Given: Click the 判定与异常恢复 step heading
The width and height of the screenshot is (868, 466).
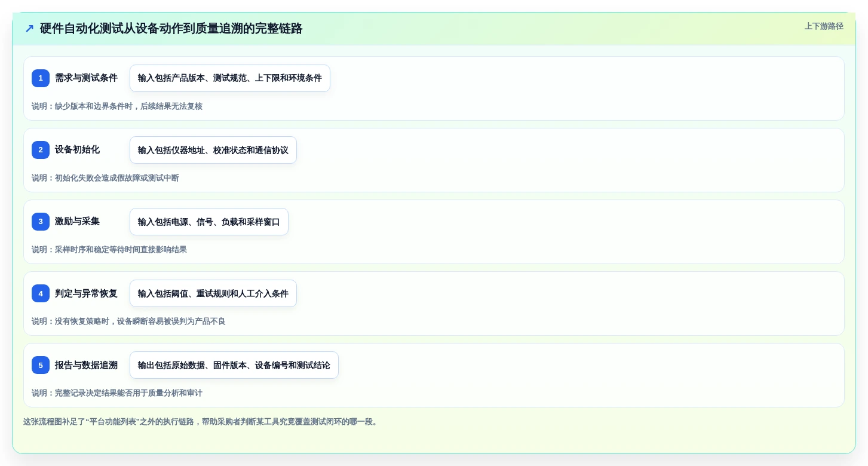Looking at the screenshot, I should point(86,293).
